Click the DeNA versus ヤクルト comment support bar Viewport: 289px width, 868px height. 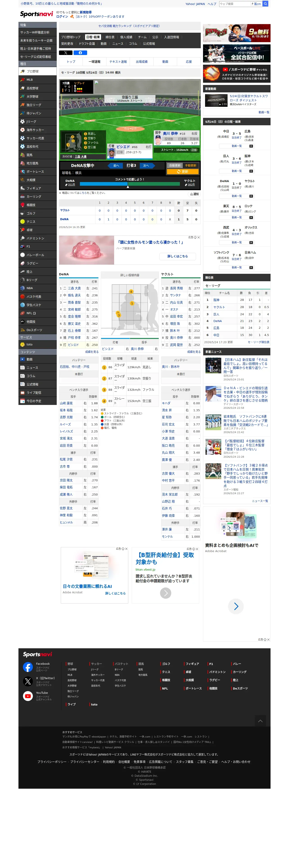point(129,184)
